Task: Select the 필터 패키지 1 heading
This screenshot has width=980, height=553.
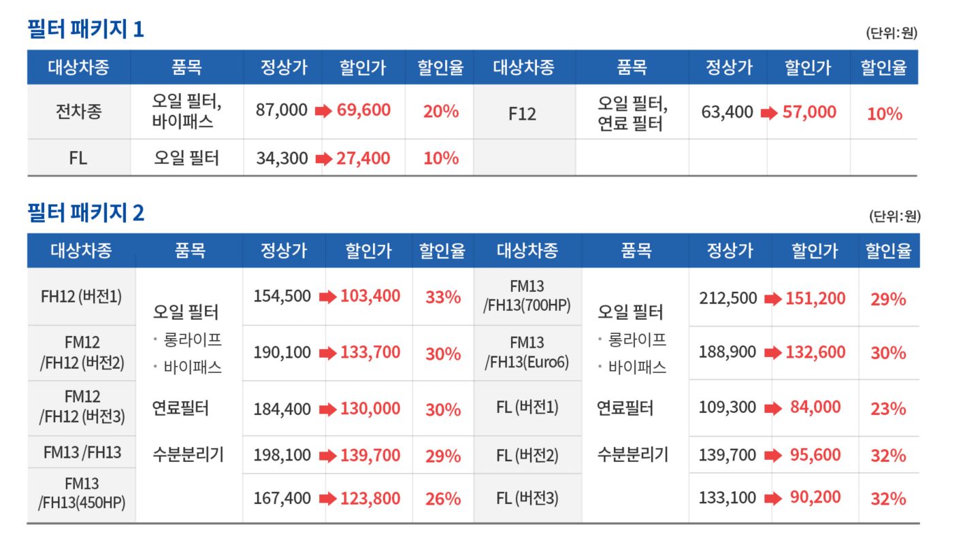Action: click(x=86, y=29)
